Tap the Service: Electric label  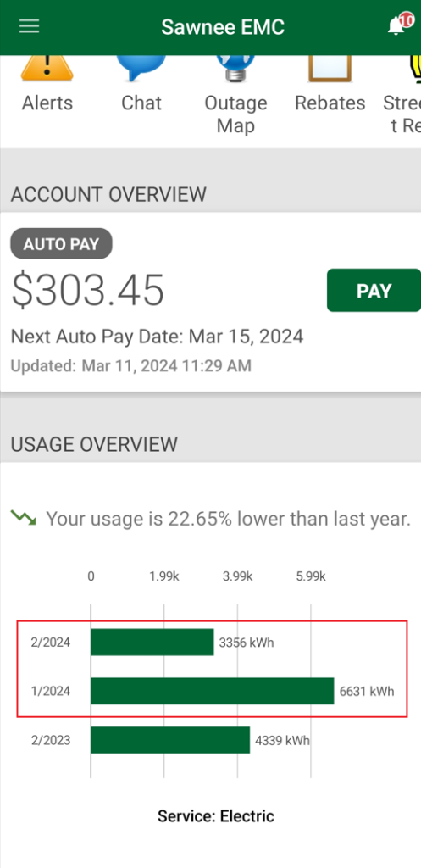click(216, 816)
